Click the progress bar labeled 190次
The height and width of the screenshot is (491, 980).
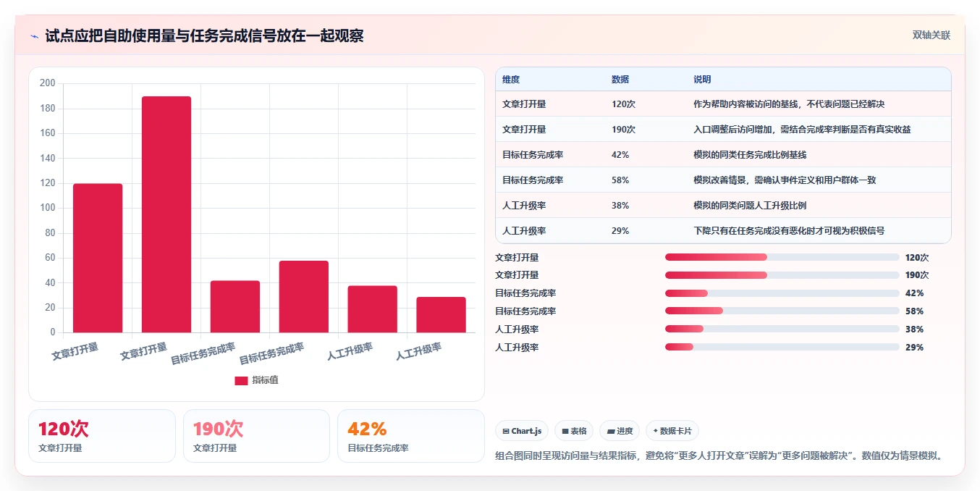click(782, 275)
